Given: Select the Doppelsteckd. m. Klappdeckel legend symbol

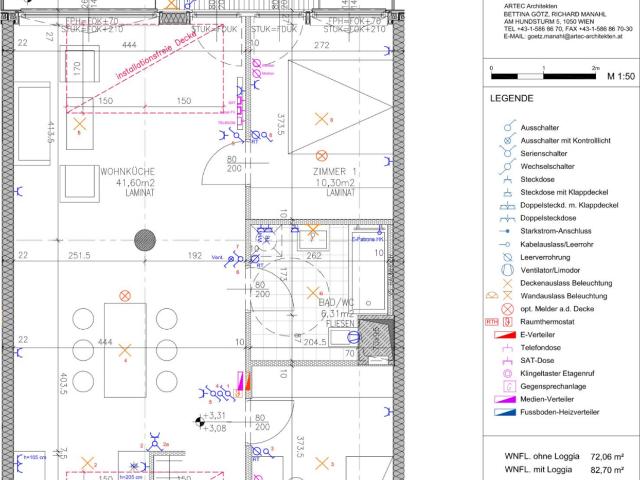Looking at the screenshot, I should click(507, 205).
